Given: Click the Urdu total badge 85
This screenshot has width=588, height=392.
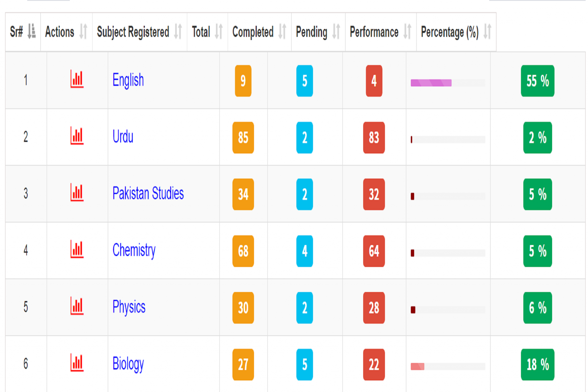Looking at the screenshot, I should 243,138.
